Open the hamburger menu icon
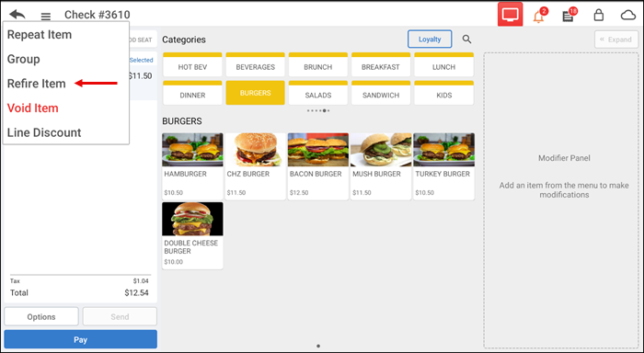This screenshot has width=644, height=353. click(x=46, y=17)
